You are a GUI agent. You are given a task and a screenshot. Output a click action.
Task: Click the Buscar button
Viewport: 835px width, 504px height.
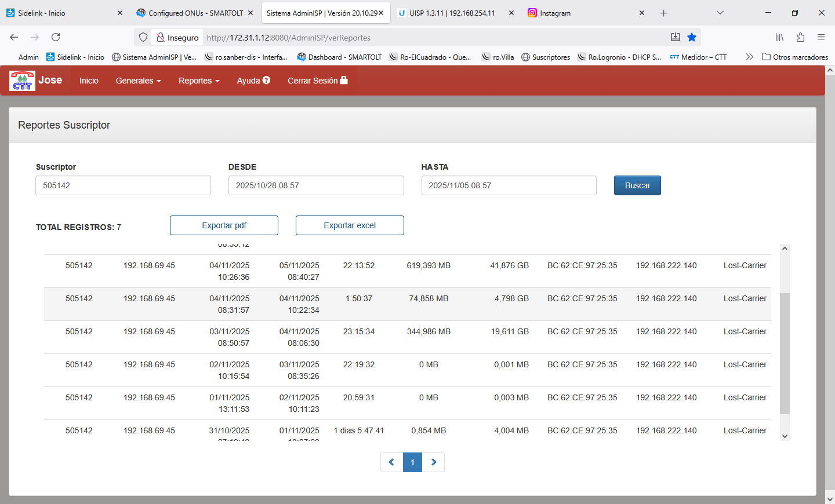[637, 185]
